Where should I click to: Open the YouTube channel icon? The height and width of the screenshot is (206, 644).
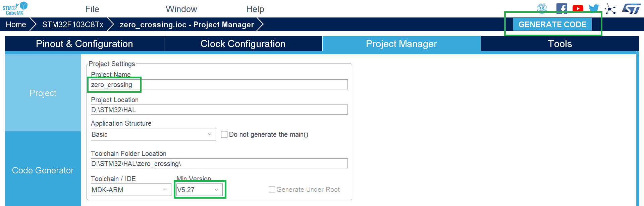(x=578, y=8)
